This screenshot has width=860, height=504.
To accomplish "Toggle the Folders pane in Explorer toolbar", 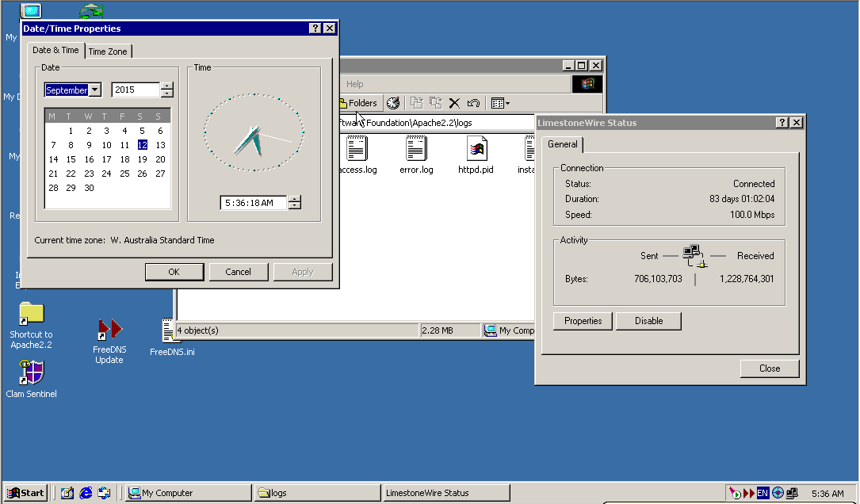I will point(359,103).
